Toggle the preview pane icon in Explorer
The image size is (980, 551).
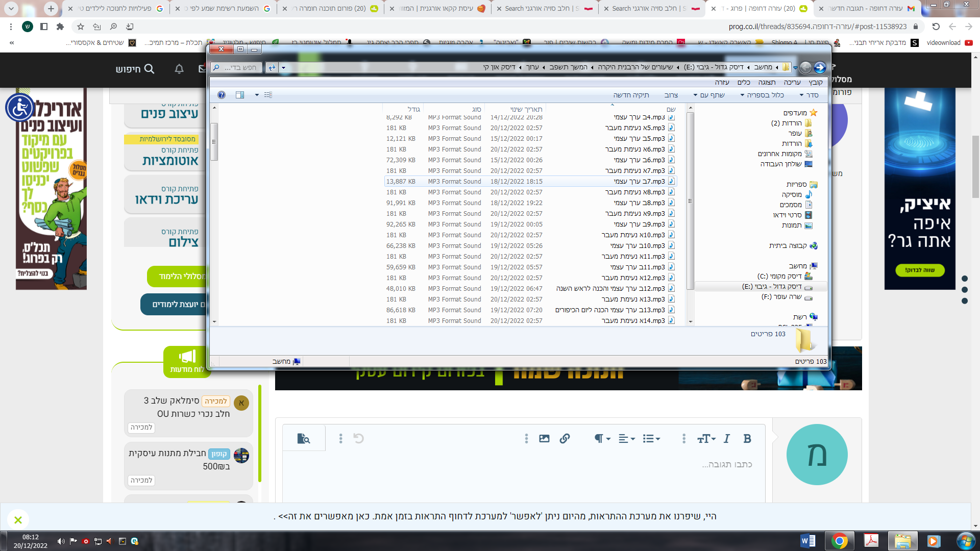[x=240, y=95]
